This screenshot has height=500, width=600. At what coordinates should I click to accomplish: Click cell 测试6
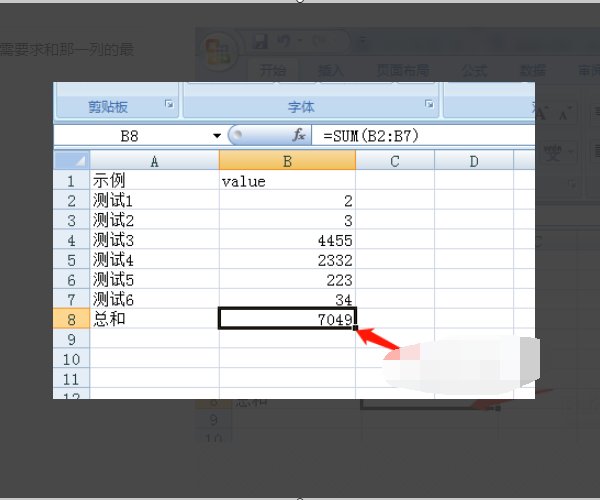point(154,300)
